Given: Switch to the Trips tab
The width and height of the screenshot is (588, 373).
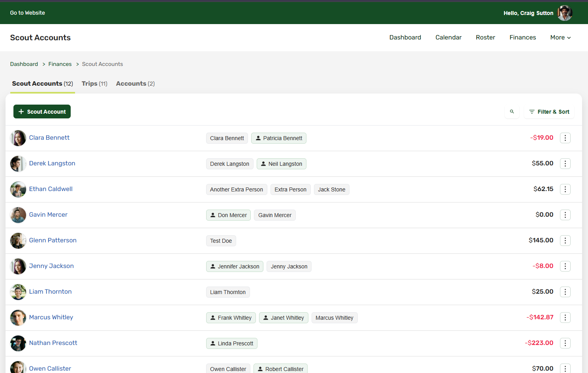Looking at the screenshot, I should point(94,84).
